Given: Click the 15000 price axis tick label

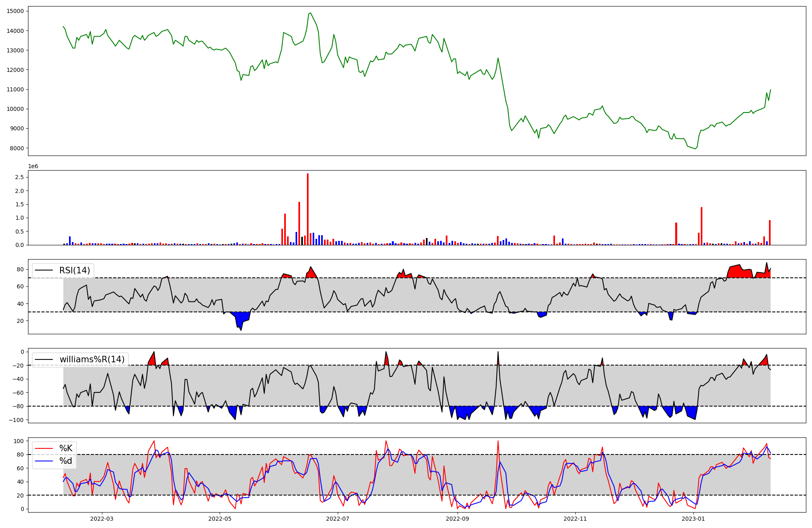Looking at the screenshot, I should point(15,11).
